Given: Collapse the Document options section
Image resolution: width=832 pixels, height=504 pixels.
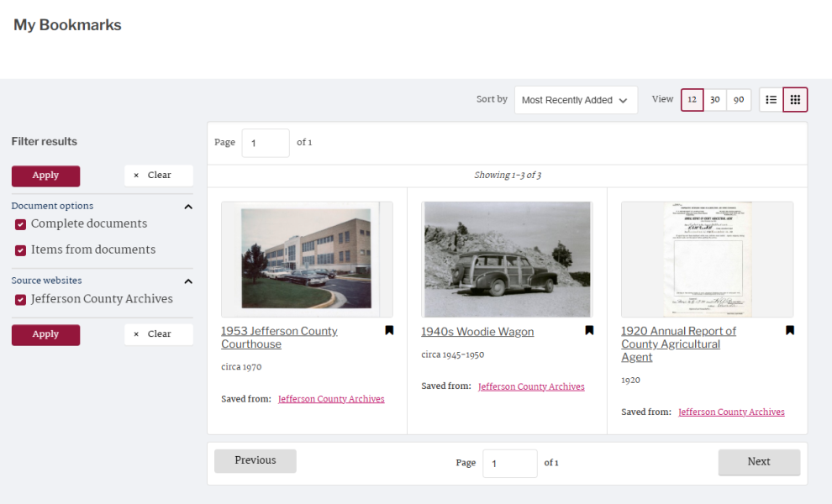Looking at the screenshot, I should tap(188, 206).
